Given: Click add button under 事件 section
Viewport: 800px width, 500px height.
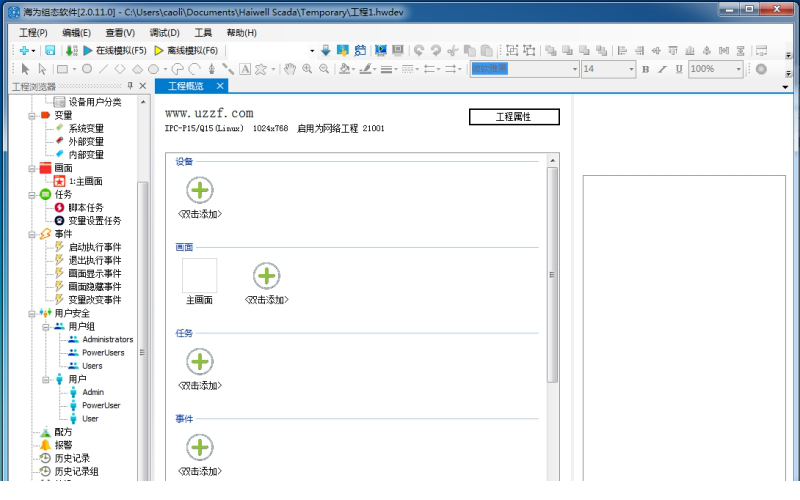Looking at the screenshot, I should coord(199,447).
